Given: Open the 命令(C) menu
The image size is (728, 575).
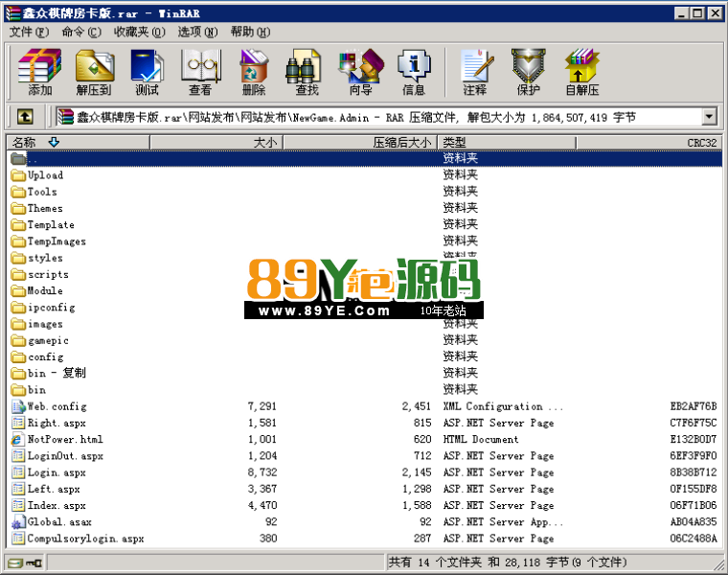Looking at the screenshot, I should pos(81,32).
